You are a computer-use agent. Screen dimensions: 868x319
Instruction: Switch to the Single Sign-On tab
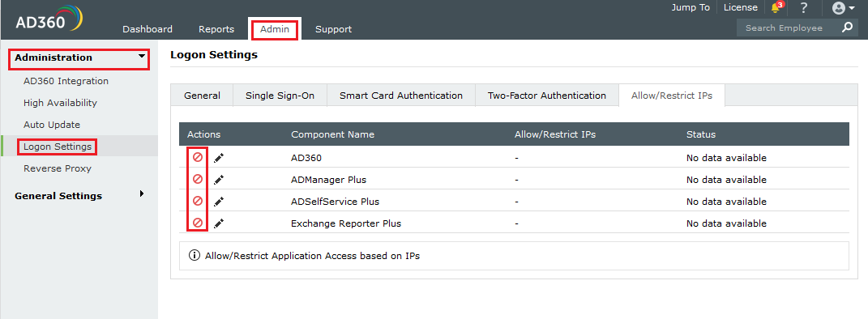280,96
